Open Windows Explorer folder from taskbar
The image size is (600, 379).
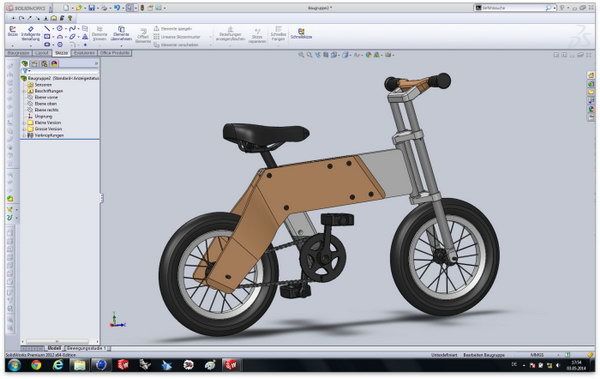80,365
